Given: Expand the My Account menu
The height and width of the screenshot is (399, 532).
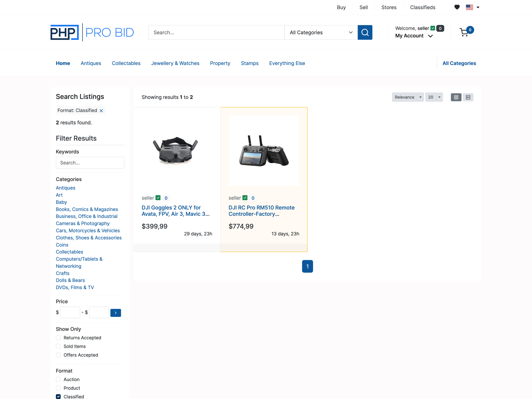Looking at the screenshot, I should (x=414, y=36).
